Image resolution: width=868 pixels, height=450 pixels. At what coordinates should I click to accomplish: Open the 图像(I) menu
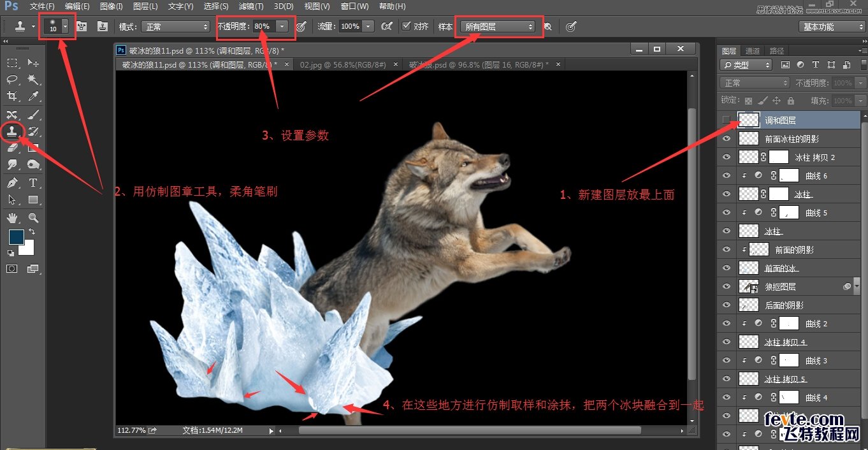(x=111, y=6)
